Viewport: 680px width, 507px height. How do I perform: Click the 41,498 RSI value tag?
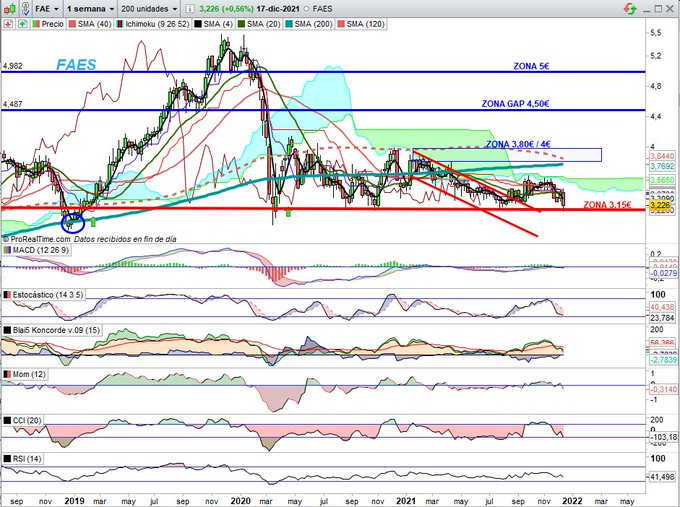point(662,477)
